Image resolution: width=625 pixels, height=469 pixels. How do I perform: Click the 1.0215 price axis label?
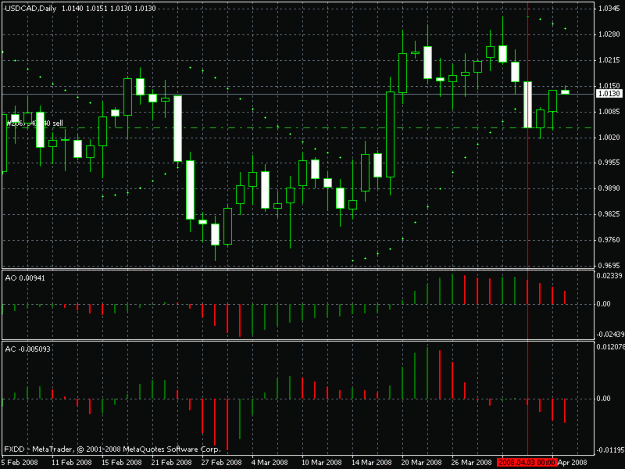(609, 60)
